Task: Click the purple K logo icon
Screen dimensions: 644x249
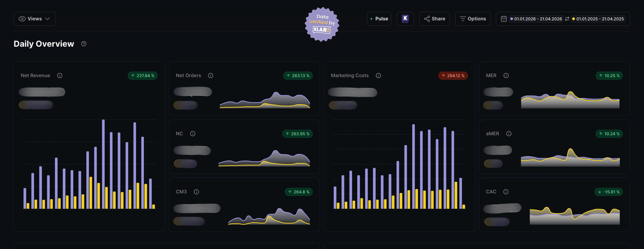Action: [405, 19]
